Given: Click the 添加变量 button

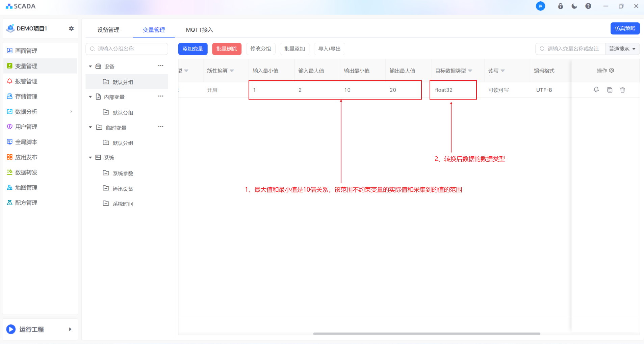Looking at the screenshot, I should (x=192, y=49).
